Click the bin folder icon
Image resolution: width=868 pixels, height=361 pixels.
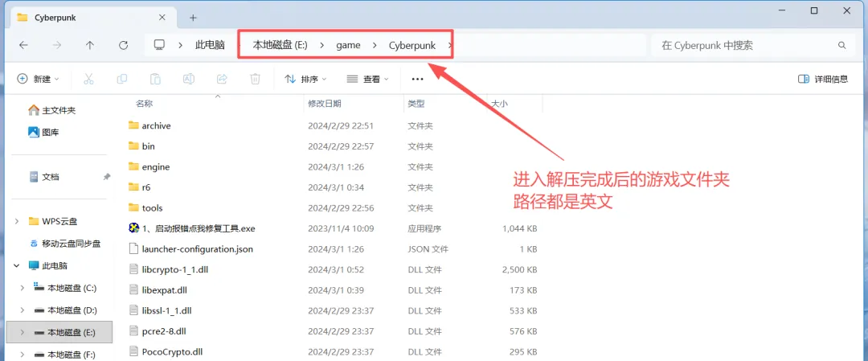click(133, 146)
